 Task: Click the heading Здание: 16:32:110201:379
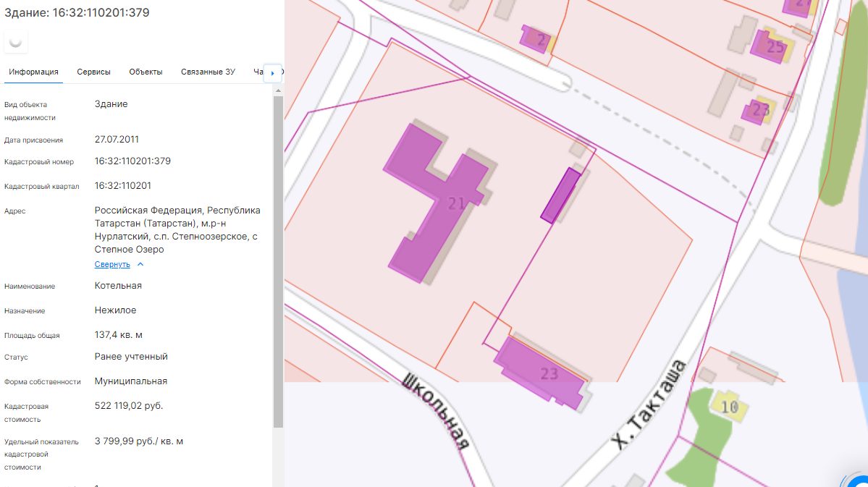click(77, 13)
